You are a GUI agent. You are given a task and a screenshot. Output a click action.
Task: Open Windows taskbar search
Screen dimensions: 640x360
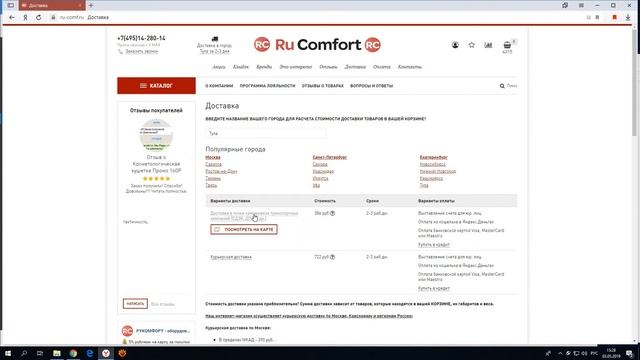(x=24, y=353)
